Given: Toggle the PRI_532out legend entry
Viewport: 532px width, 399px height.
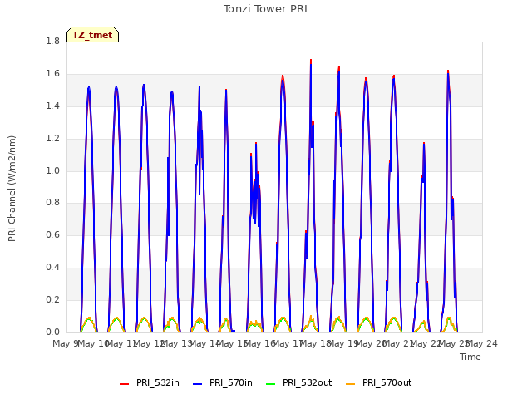Looking at the screenshot, I should tap(299, 383).
